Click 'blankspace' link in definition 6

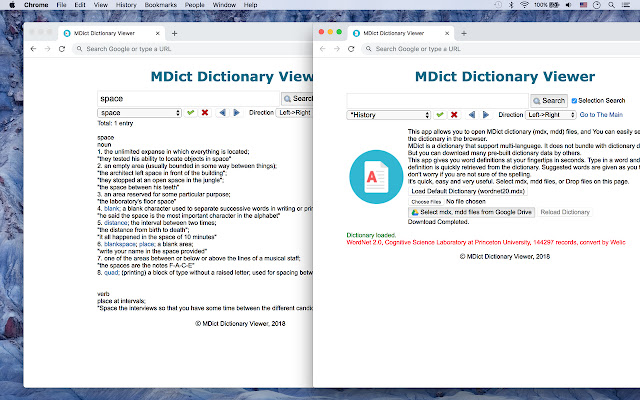(x=120, y=244)
